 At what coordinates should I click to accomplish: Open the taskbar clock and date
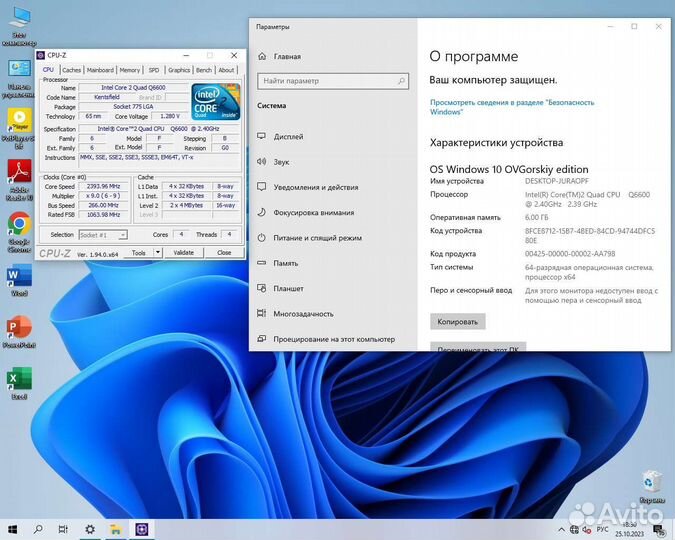click(629, 530)
